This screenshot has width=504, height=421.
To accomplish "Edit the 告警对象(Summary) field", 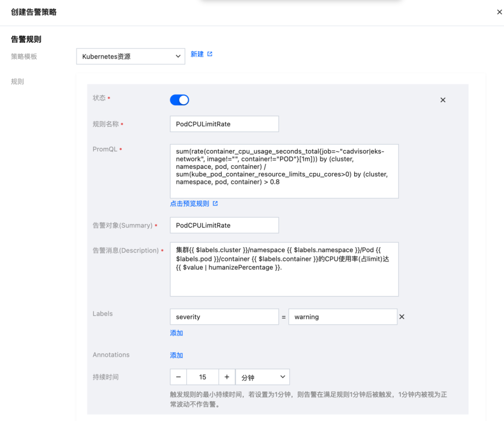I will coord(224,226).
